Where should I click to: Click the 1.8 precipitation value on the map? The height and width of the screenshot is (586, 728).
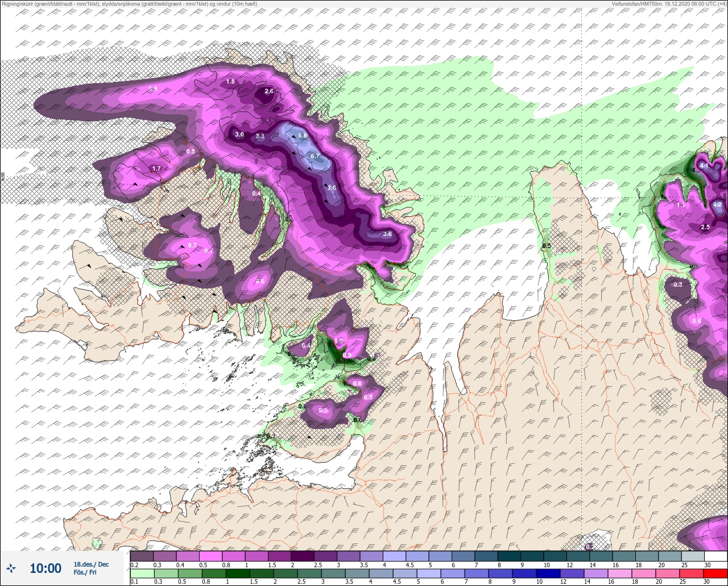pyautogui.click(x=230, y=81)
